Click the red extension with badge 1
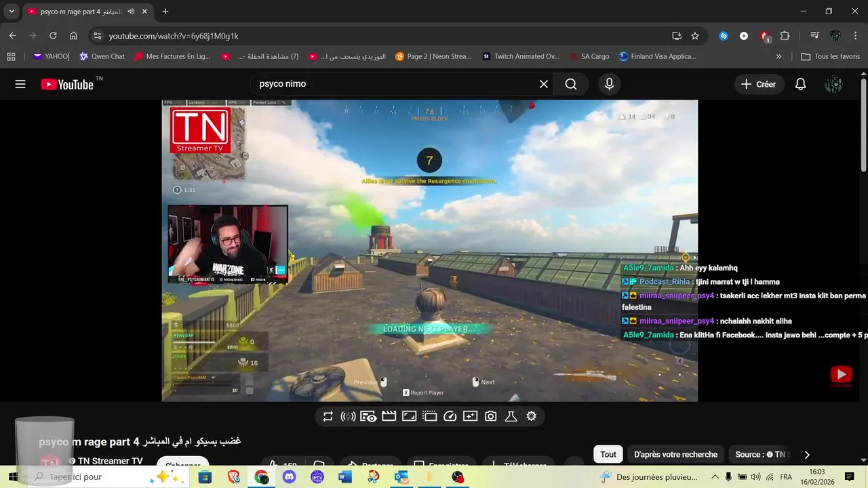This screenshot has width=868, height=488. pos(765,37)
